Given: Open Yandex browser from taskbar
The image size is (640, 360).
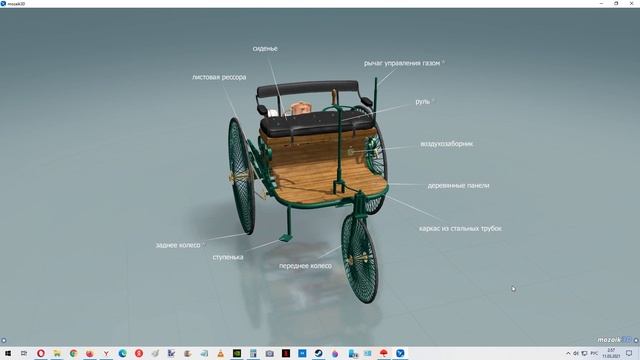Looking at the screenshot, I should (106, 353).
